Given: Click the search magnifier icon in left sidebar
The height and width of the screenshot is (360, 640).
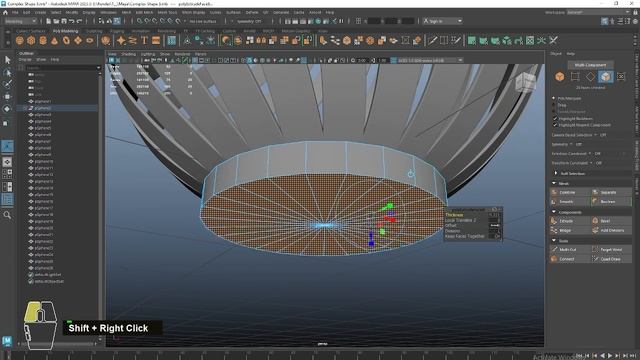Looking at the screenshot, I should (7, 215).
